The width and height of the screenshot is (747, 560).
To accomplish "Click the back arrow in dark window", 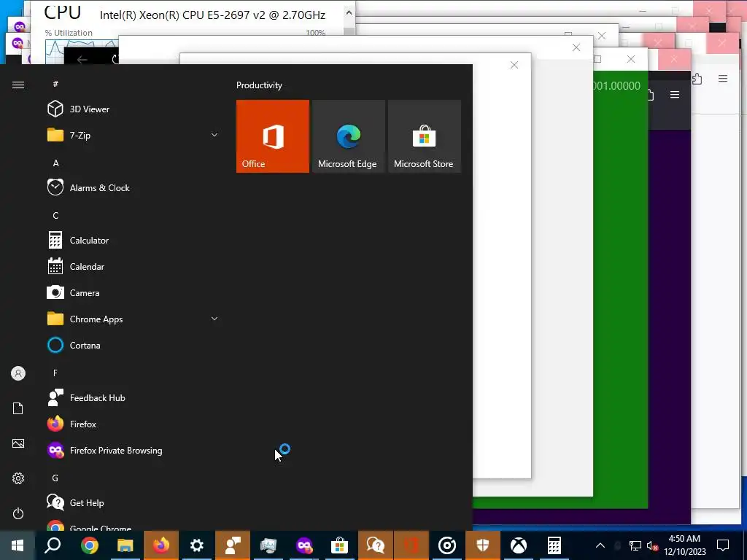I will [82, 60].
